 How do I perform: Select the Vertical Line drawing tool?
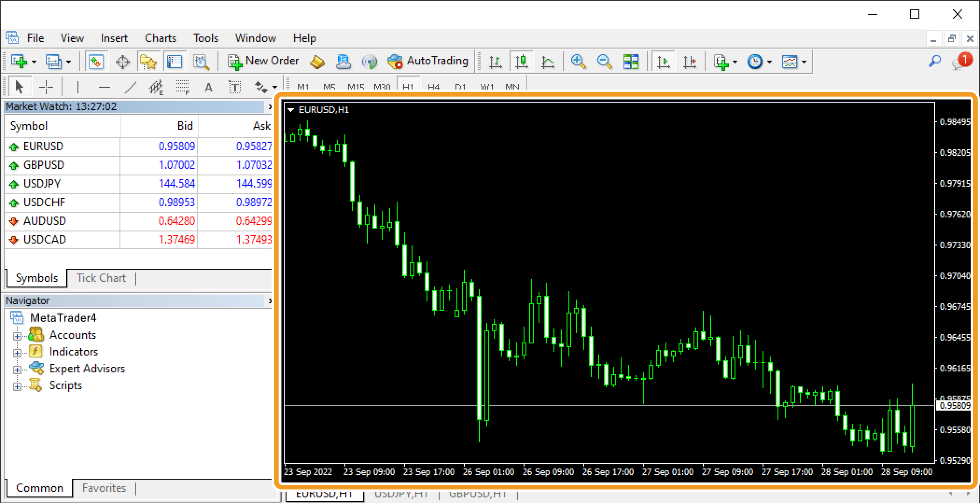pos(78,86)
